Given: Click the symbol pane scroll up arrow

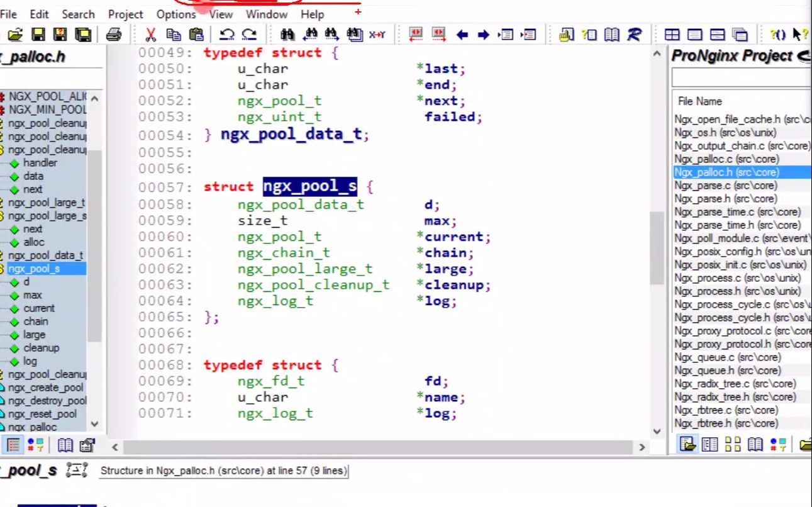Looking at the screenshot, I should pos(94,98).
